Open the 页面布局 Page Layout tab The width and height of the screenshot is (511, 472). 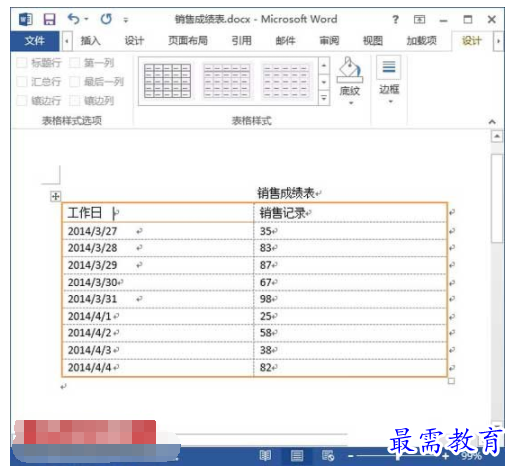(188, 41)
